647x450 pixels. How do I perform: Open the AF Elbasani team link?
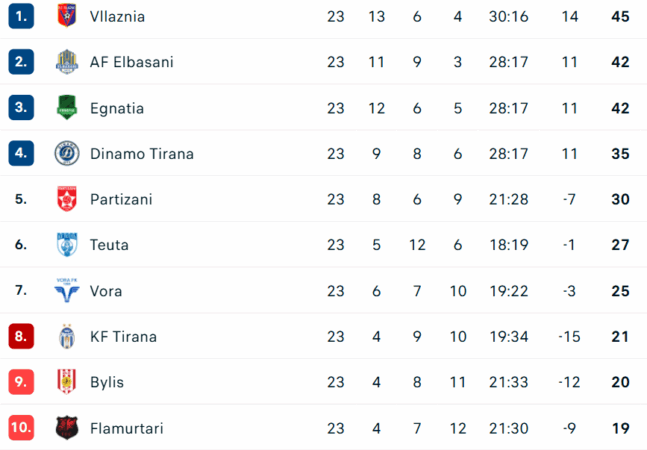[x=131, y=62]
